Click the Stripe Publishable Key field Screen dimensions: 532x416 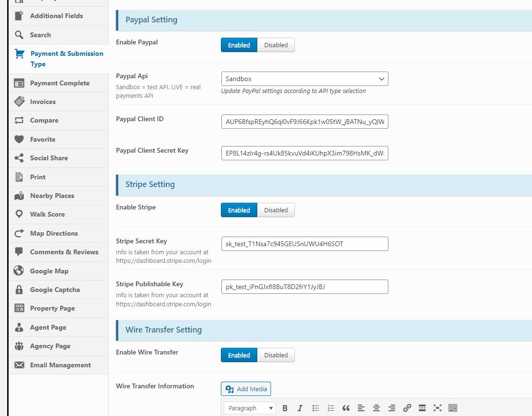305,287
